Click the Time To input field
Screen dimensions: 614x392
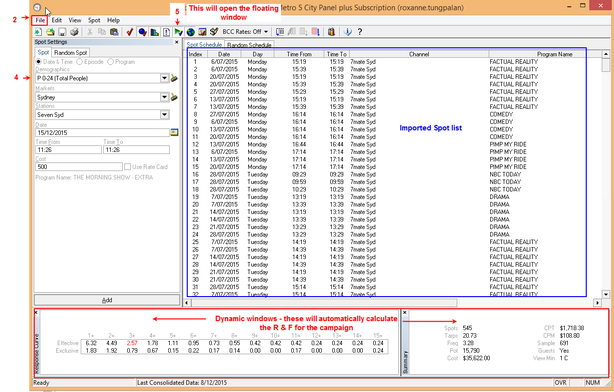[136, 150]
